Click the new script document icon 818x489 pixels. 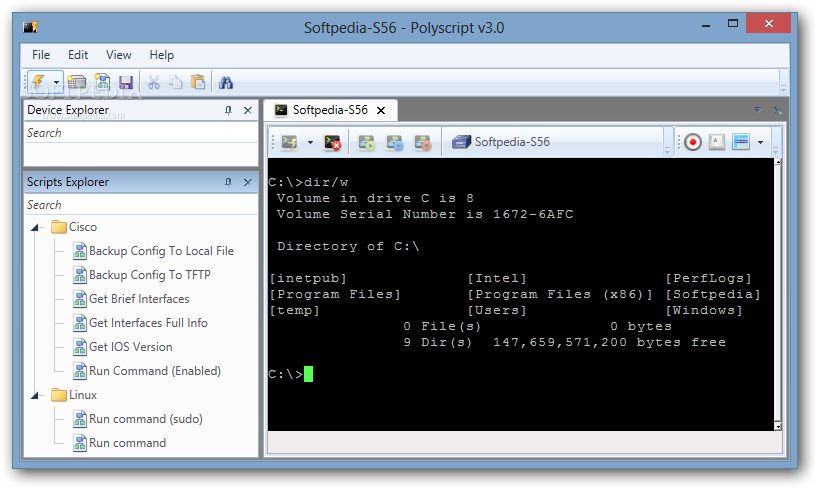[102, 82]
